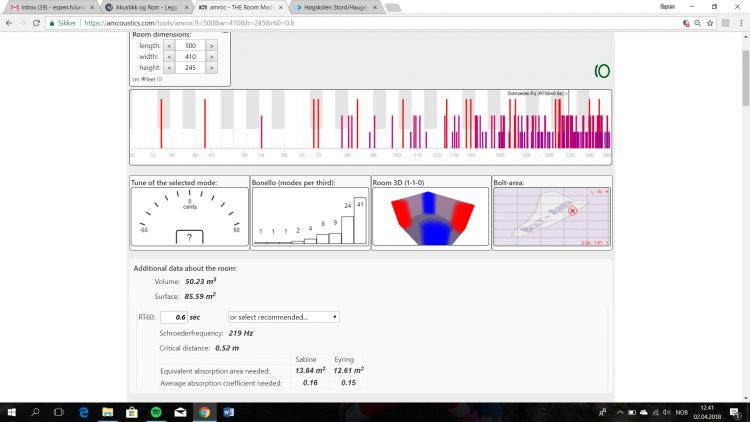This screenshot has height=422, width=750.
Task: Click the tune gauge question mark box
Action: point(189,237)
